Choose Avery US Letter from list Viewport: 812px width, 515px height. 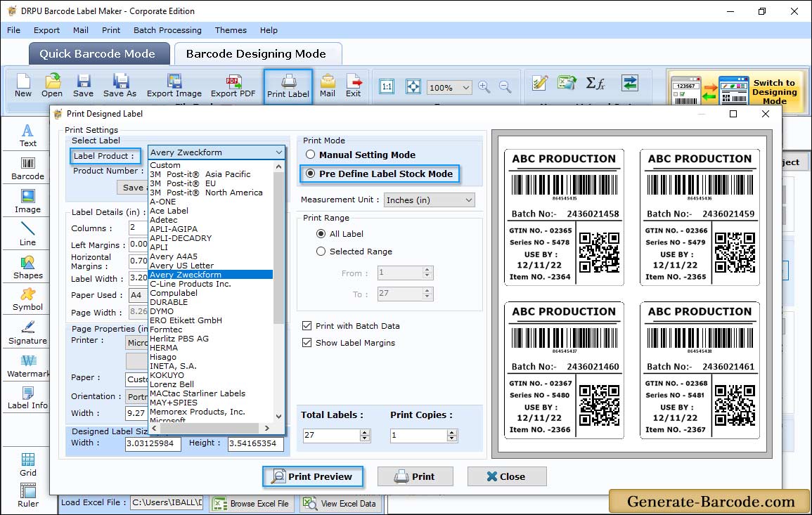coord(181,266)
